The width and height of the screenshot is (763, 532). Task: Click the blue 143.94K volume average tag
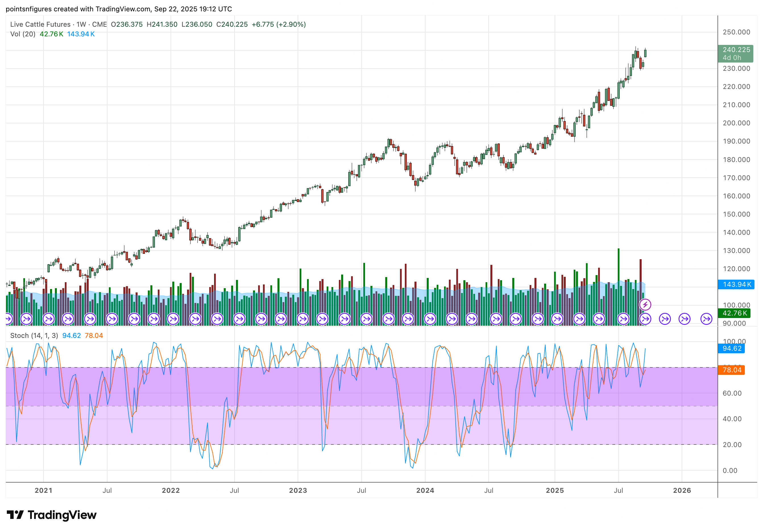pos(736,284)
